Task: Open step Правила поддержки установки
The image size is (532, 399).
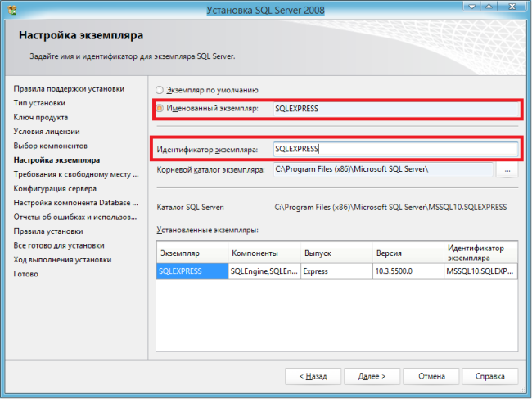Action: click(x=69, y=89)
